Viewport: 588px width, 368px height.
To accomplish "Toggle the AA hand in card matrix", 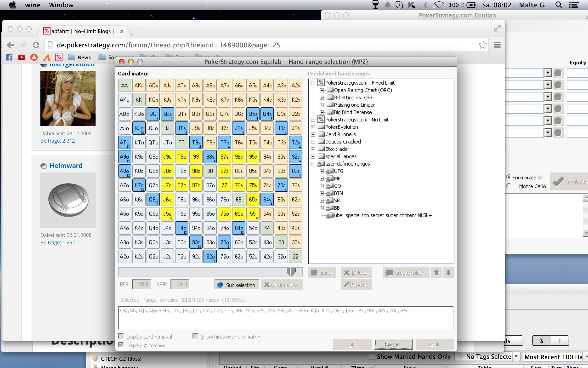I will pos(125,85).
